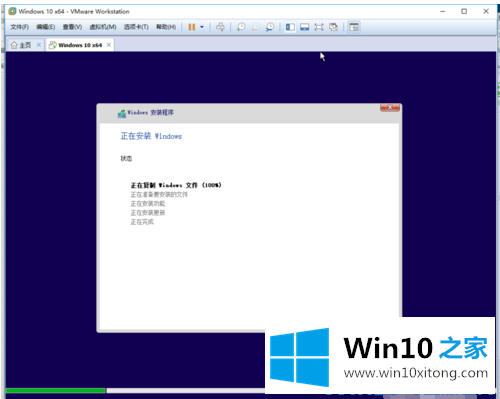This screenshot has height=399, width=500.
Task: Revert to the previous snapshot
Action: [x=255, y=27]
